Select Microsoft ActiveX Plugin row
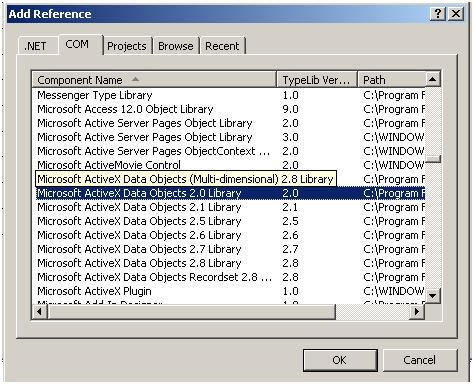Image resolution: width=474 pixels, height=384 pixels. tap(230, 291)
